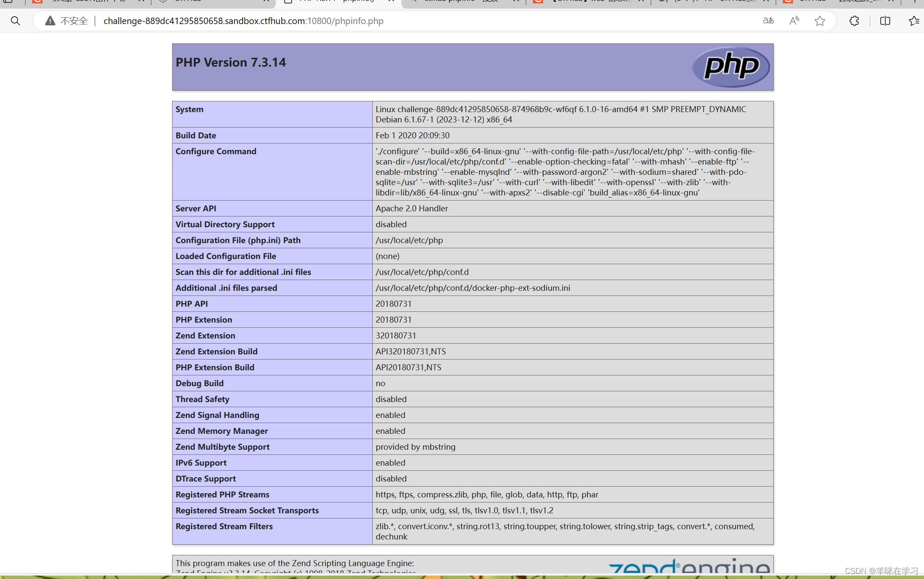Open the favorites list icon
Image resolution: width=924 pixels, height=579 pixels.
click(914, 21)
